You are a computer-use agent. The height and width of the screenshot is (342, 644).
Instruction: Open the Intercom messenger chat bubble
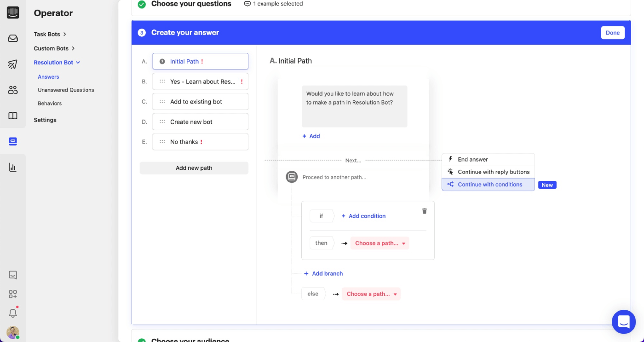[x=623, y=322]
